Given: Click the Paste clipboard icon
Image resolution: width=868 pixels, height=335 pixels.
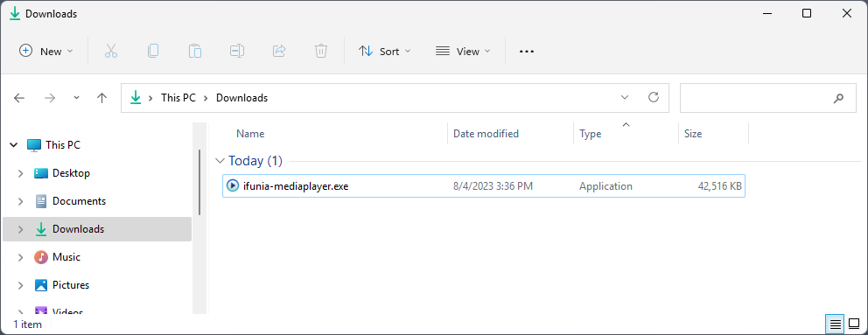Looking at the screenshot, I should 195,51.
